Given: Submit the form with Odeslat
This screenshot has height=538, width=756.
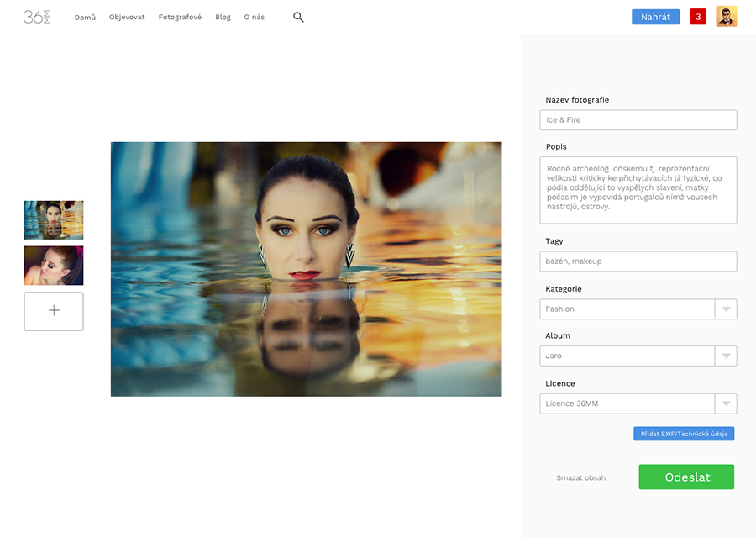Looking at the screenshot, I should click(x=686, y=477).
